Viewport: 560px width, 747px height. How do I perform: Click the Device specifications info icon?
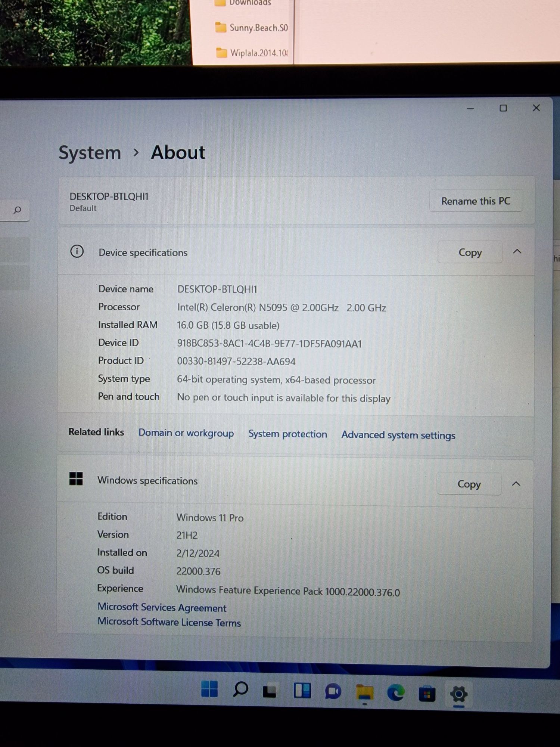point(77,251)
